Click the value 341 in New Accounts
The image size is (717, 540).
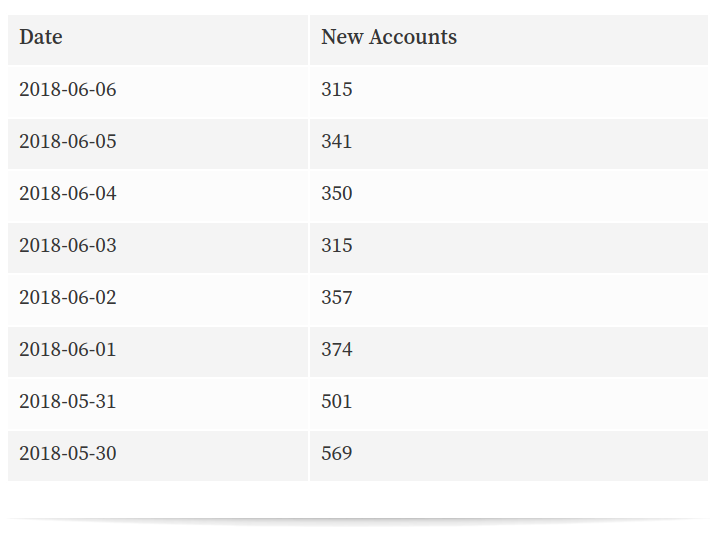click(337, 141)
